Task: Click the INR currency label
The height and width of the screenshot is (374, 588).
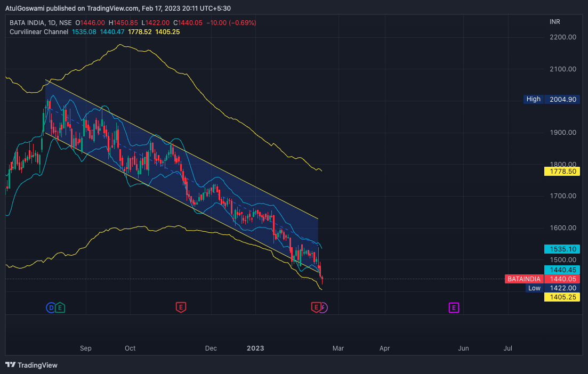Action: (554, 22)
